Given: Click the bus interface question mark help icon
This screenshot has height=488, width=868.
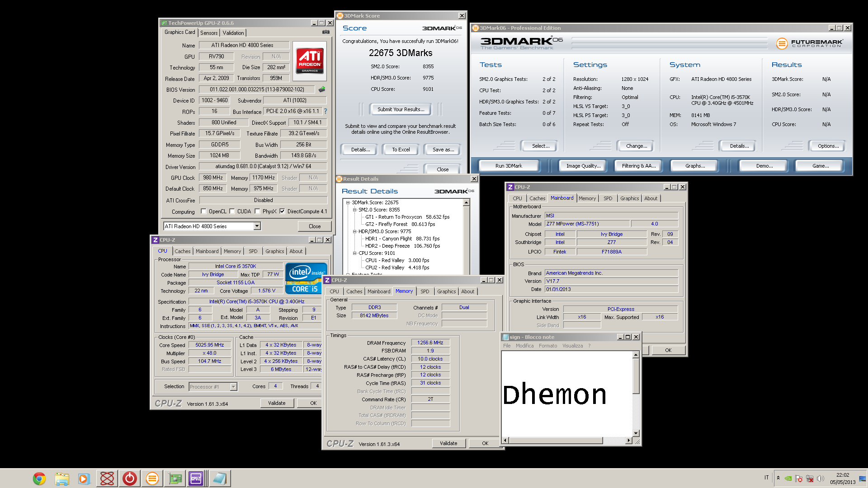Looking at the screenshot, I should [x=325, y=111].
